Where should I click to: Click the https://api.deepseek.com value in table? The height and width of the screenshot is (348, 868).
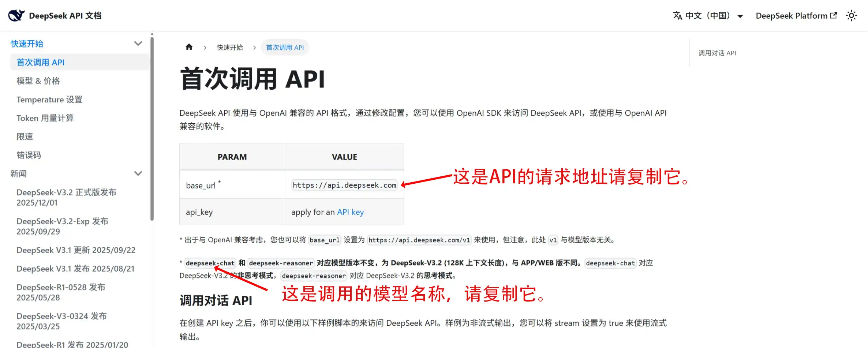(344, 185)
